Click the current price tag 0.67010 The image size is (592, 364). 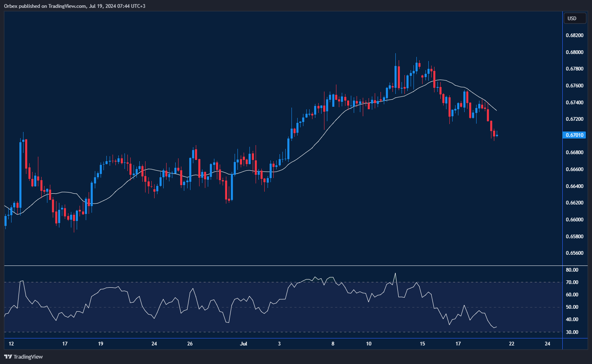coord(574,135)
